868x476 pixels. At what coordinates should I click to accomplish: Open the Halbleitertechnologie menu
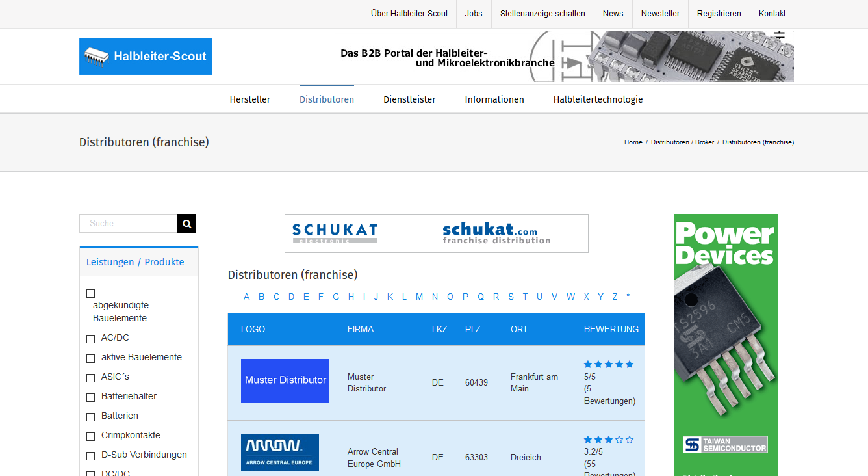[598, 99]
